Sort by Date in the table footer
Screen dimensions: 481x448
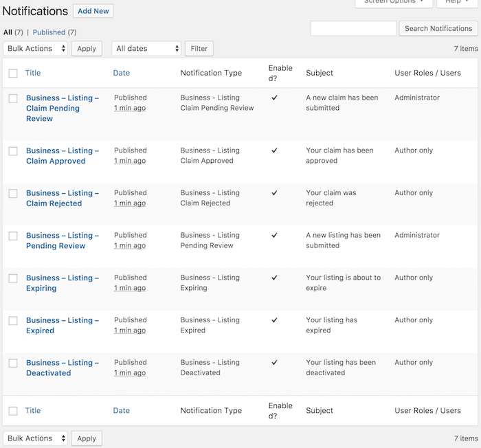[122, 411]
